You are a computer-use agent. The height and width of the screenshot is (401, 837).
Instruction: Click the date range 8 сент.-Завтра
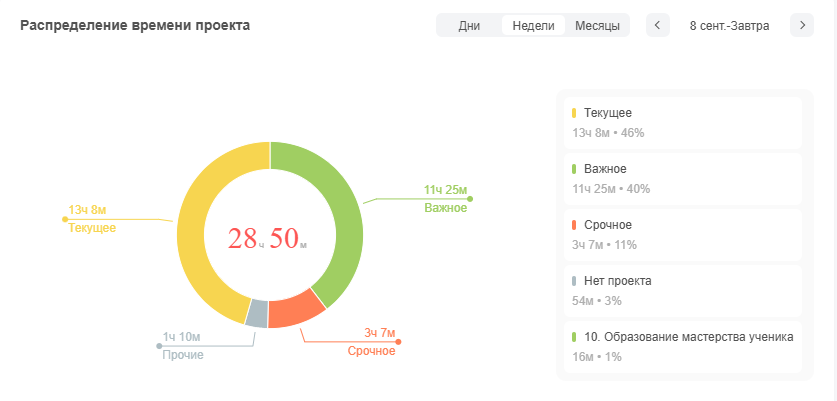(729, 25)
